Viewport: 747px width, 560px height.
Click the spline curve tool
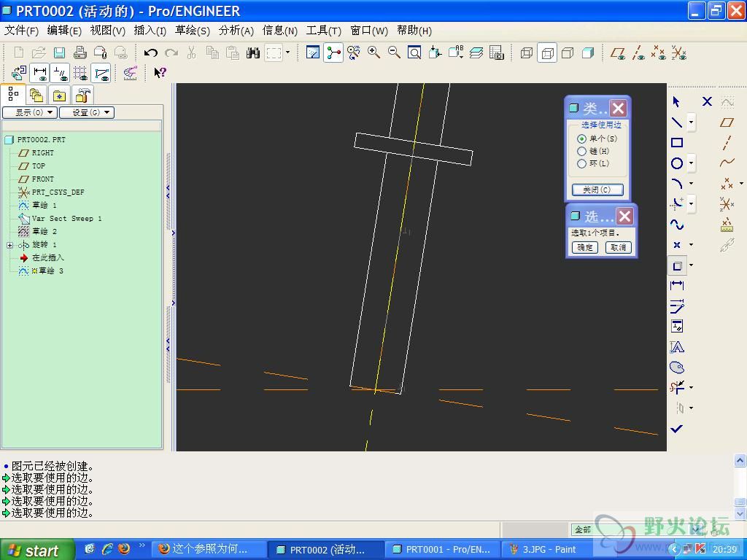[x=677, y=225]
